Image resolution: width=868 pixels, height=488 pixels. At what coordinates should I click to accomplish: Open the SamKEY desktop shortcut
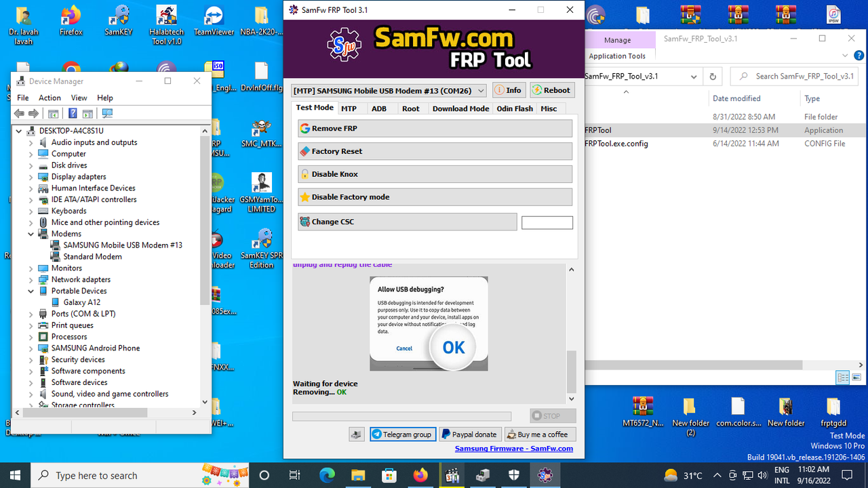(119, 20)
